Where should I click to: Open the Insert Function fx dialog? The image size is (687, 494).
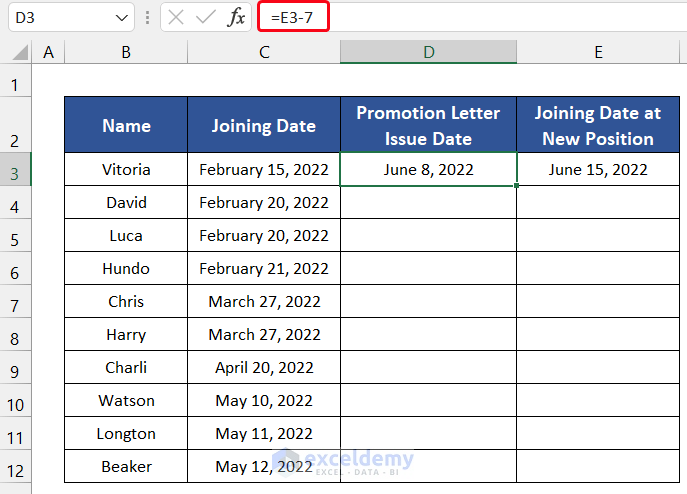236,17
